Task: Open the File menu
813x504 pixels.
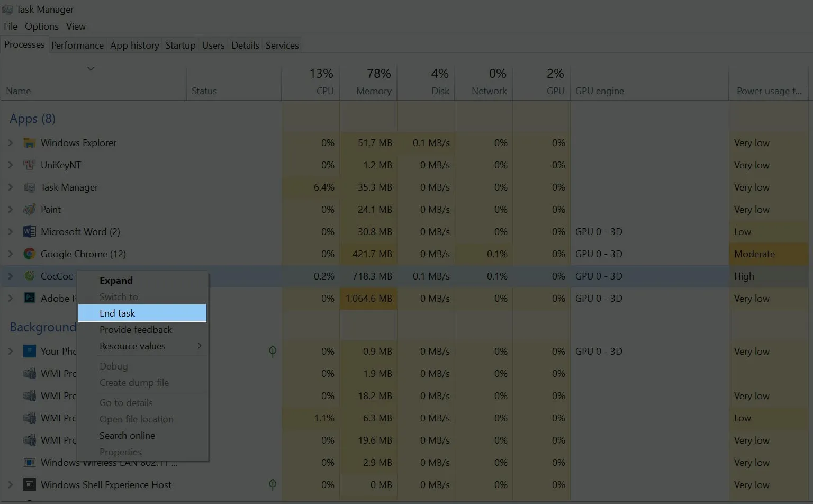Action: [11, 26]
